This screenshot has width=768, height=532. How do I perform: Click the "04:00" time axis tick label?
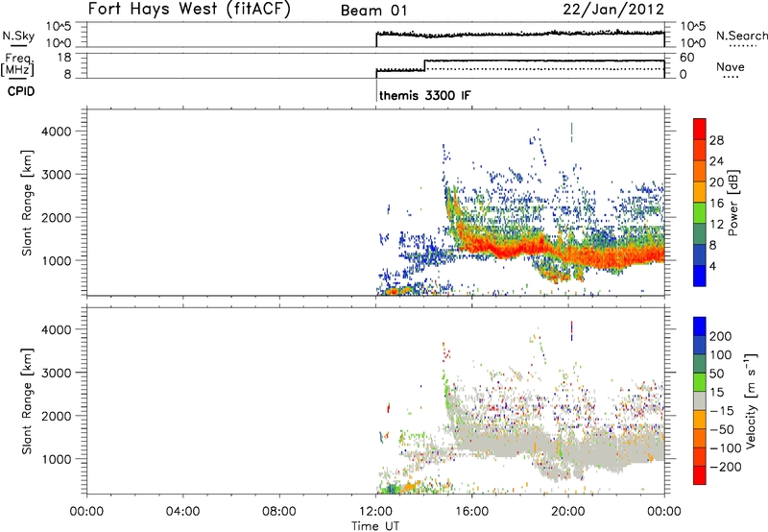183,512
